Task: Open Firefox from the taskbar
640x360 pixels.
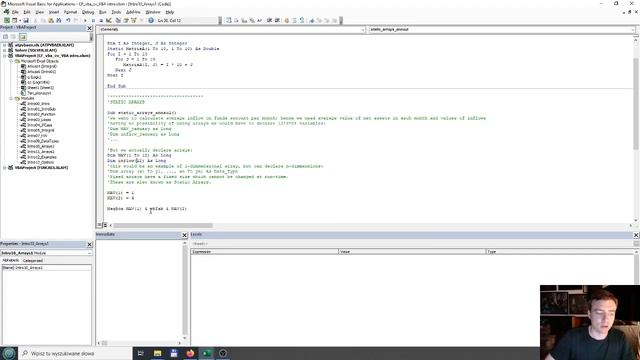Action: pos(190,353)
